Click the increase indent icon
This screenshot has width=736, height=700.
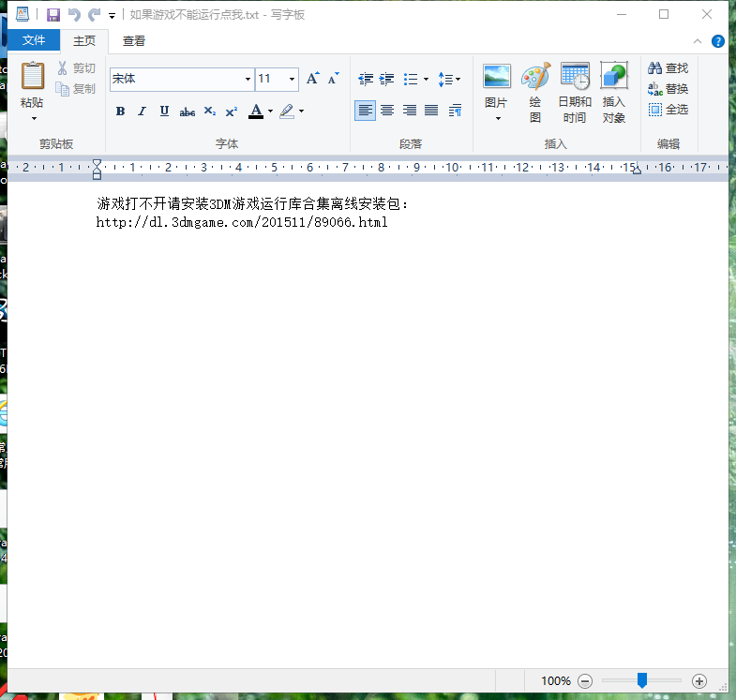coord(387,79)
